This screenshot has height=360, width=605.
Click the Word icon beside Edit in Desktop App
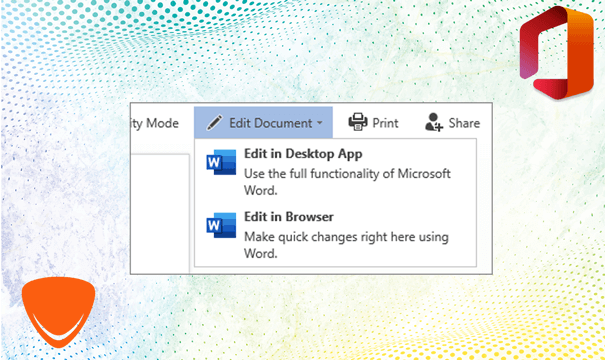click(221, 162)
